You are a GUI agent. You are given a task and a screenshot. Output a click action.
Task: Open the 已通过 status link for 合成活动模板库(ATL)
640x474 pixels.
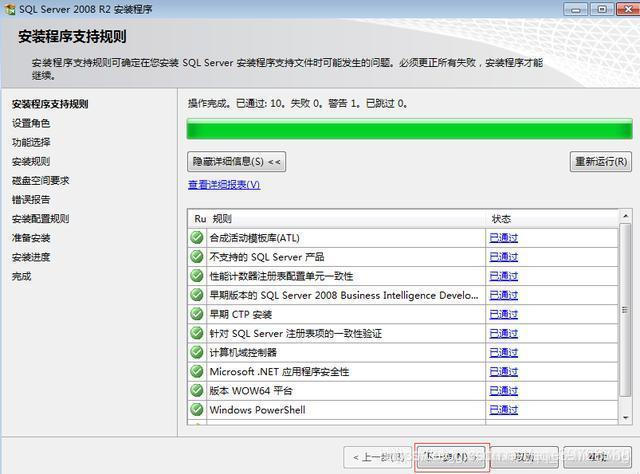coord(504,238)
